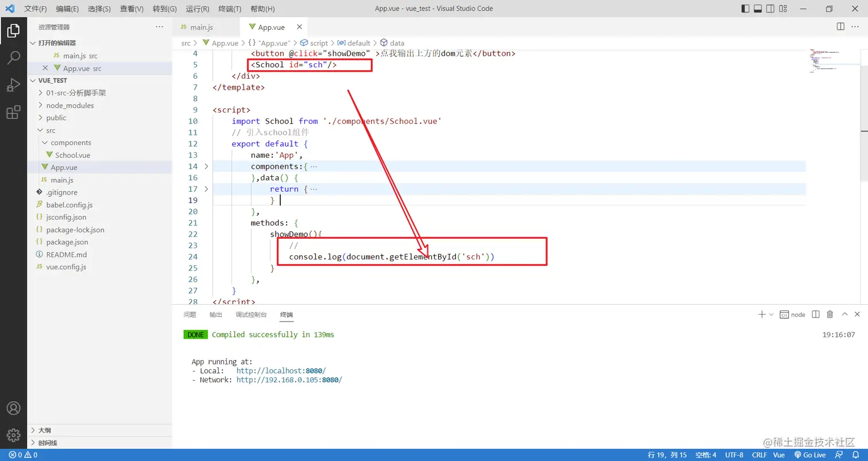Image resolution: width=868 pixels, height=461 pixels.
Task: Close the App.vue editor tab
Action: click(299, 27)
